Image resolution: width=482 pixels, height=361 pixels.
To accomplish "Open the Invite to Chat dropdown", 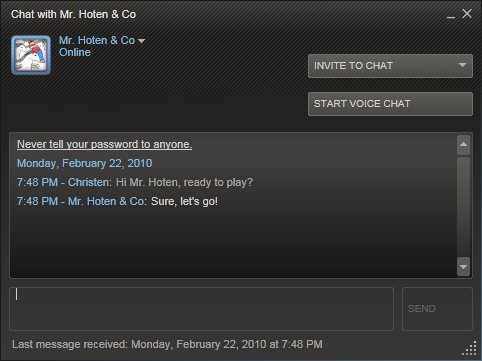I will (x=390, y=66).
